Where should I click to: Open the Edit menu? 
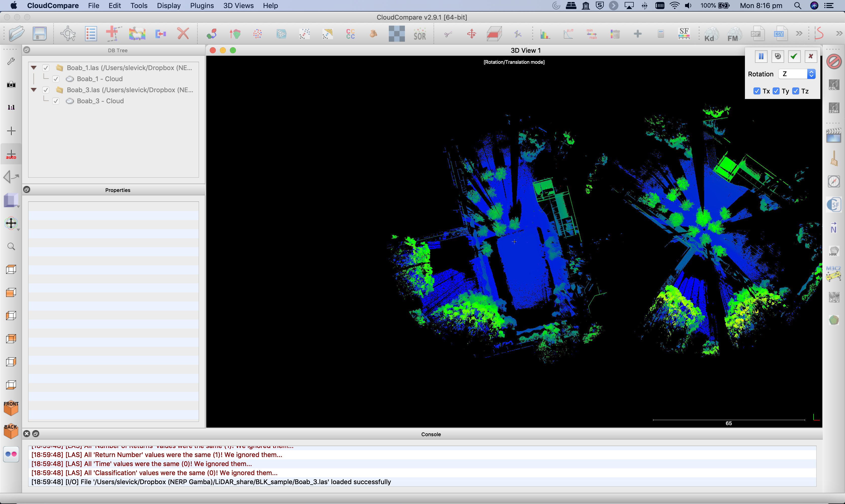point(114,6)
